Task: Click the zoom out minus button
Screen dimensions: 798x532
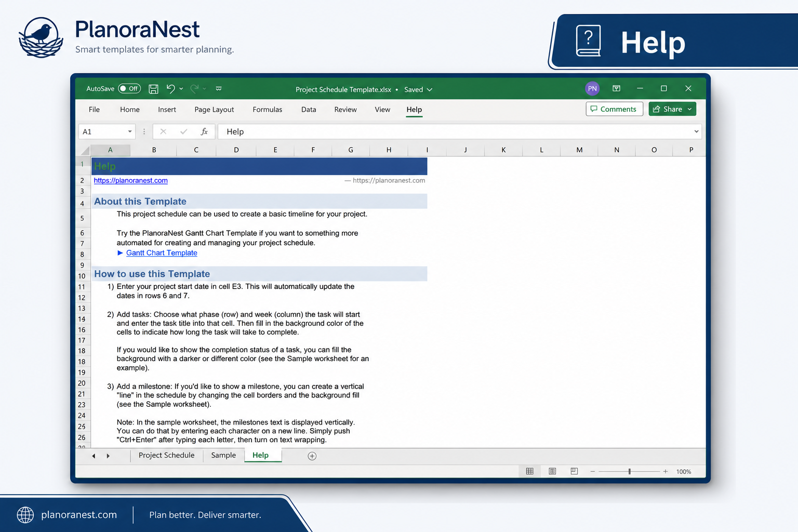Action: pyautogui.click(x=592, y=472)
